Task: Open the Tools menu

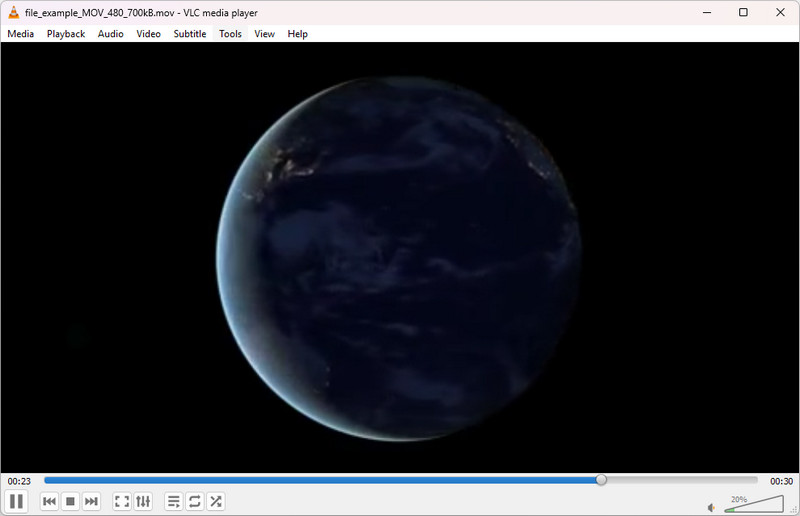Action: [x=230, y=34]
